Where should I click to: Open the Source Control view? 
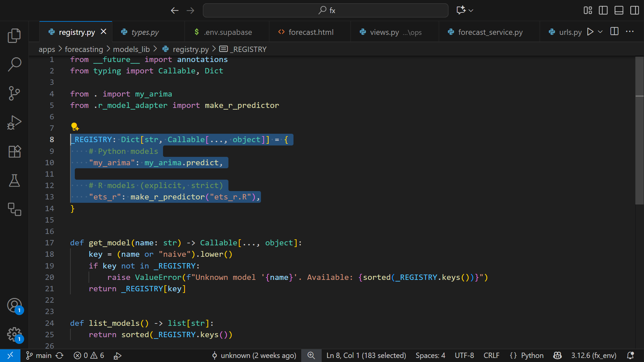14,93
